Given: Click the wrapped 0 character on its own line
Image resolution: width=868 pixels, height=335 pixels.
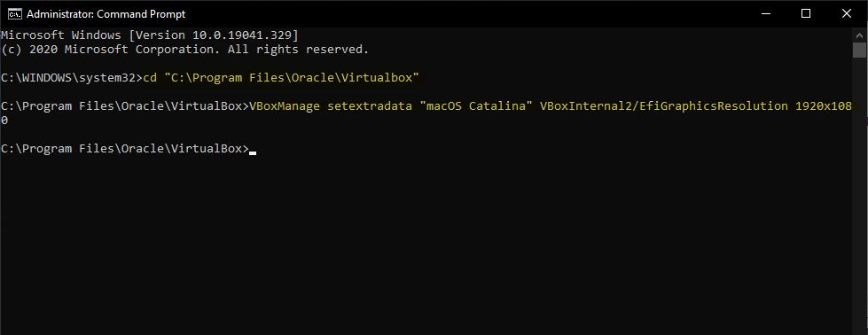Looking at the screenshot, I should pos(4,121).
